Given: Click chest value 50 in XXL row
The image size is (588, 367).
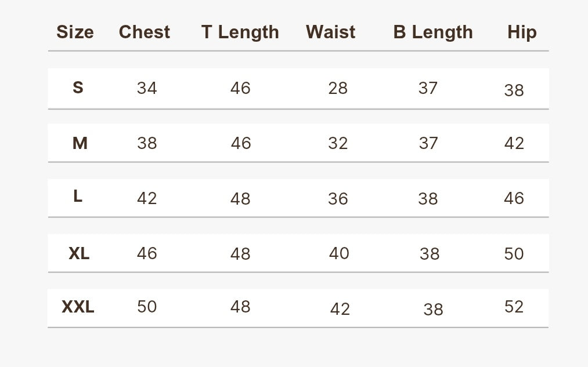Looking at the screenshot, I should coord(147,307).
